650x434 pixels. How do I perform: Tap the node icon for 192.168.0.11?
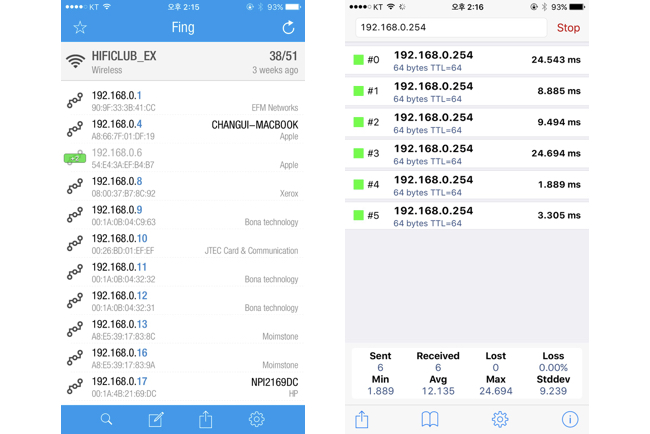pos(75,272)
